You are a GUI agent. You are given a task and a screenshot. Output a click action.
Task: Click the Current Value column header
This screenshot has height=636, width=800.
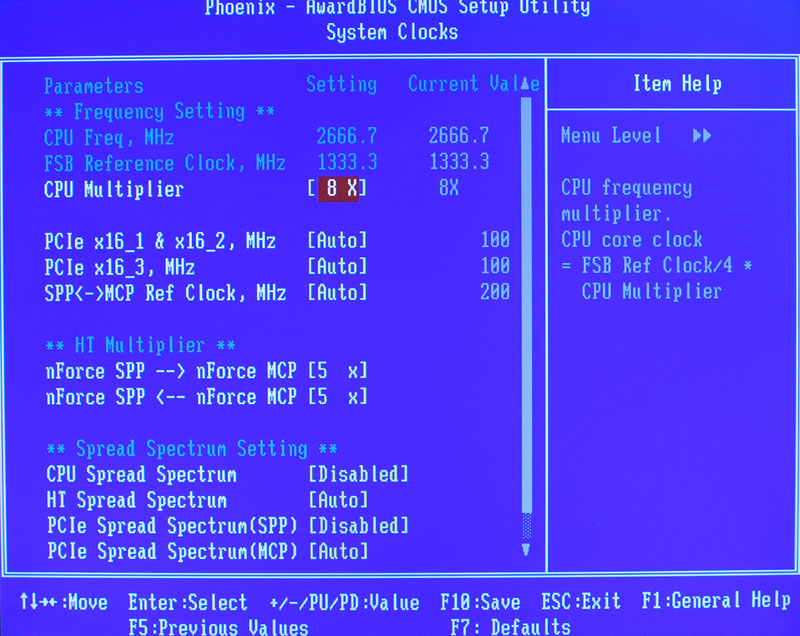coord(473,84)
